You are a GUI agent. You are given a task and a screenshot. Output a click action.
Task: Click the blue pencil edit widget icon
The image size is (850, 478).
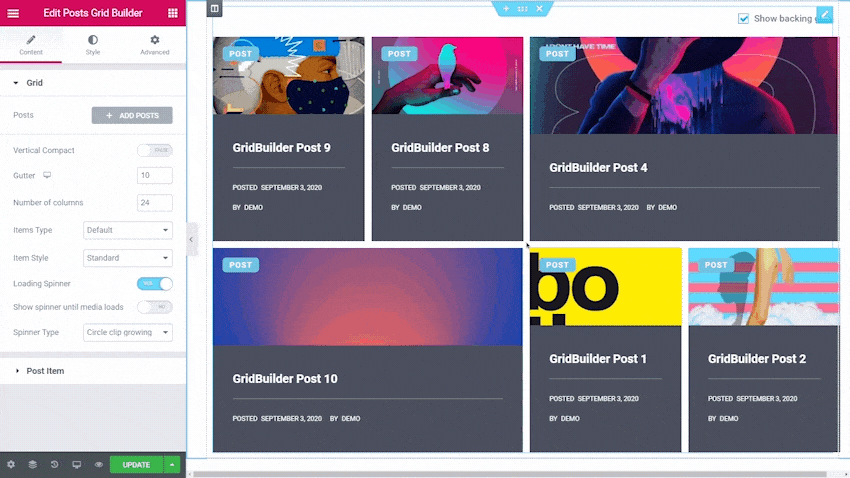pos(825,15)
